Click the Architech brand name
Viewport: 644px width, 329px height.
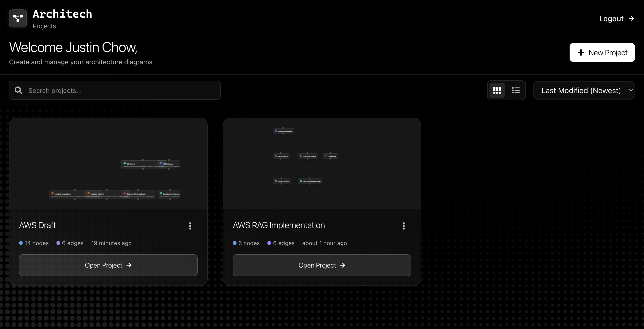click(x=62, y=14)
